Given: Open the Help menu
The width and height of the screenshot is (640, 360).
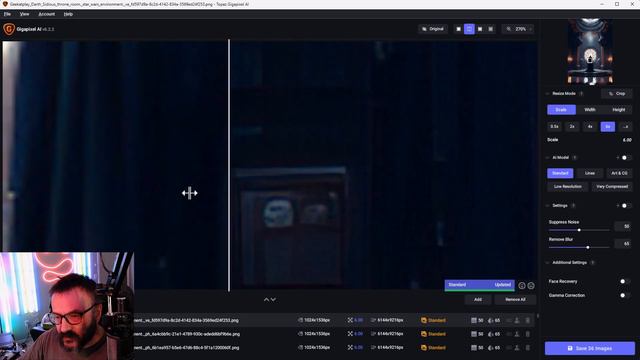Looking at the screenshot, I should [x=68, y=14].
